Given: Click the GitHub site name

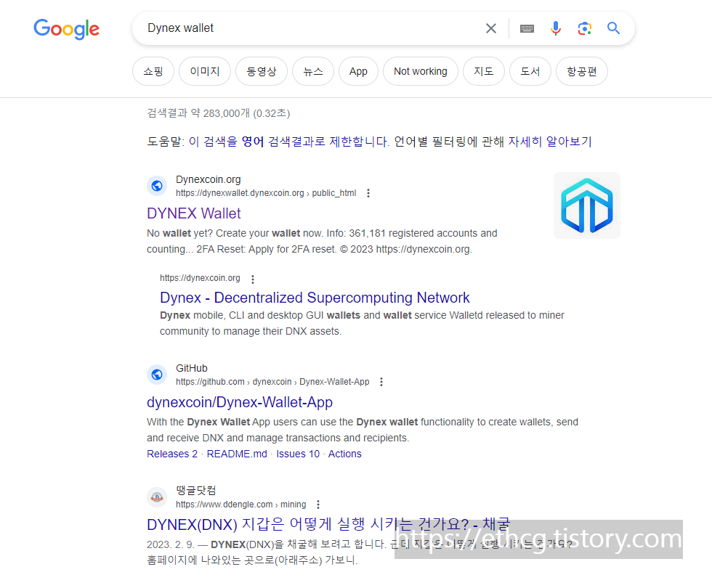Looking at the screenshot, I should [192, 369].
